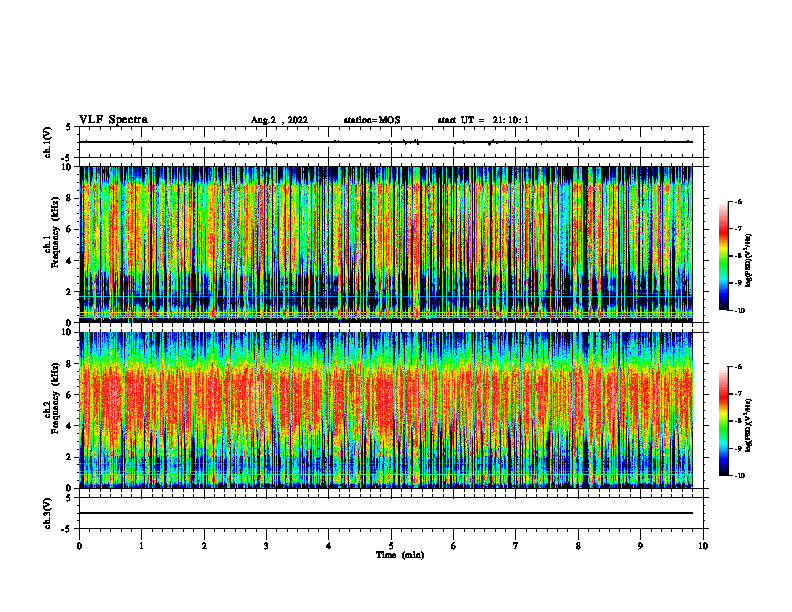The height and width of the screenshot is (612, 792).
Task: Click inside the ch.2 spectrogram panel
Action: click(386, 410)
